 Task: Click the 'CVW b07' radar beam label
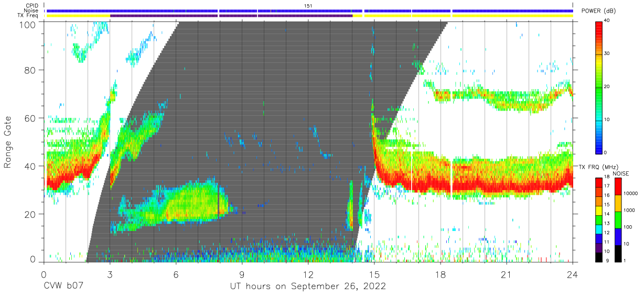(63, 287)
